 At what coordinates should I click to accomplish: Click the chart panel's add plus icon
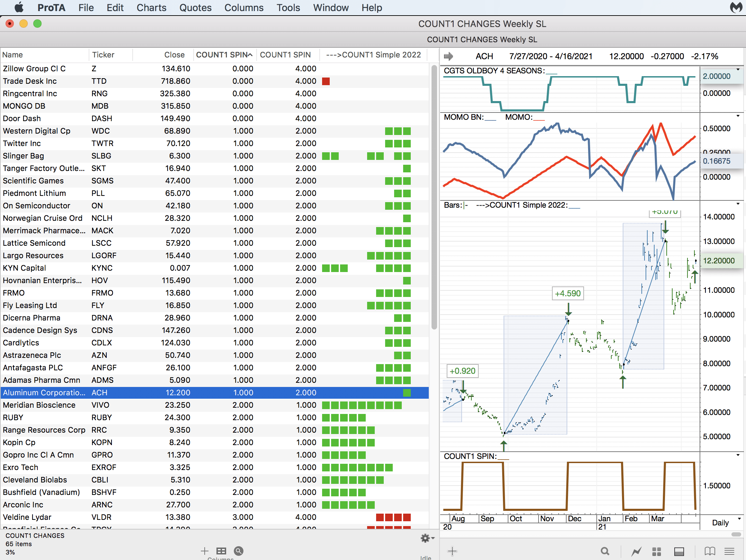pyautogui.click(x=452, y=551)
